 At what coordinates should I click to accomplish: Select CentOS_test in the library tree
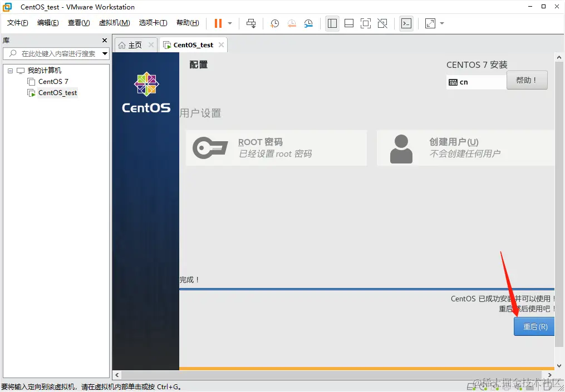[58, 93]
